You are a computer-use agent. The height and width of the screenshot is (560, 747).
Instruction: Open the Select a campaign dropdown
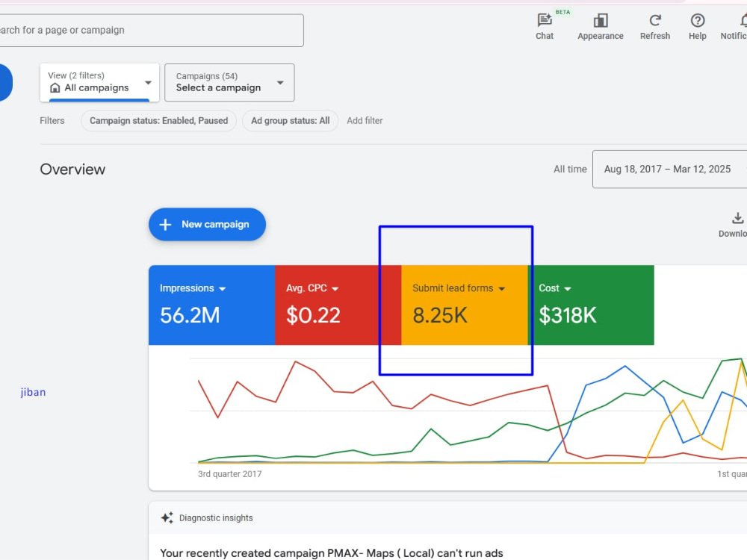pyautogui.click(x=229, y=82)
